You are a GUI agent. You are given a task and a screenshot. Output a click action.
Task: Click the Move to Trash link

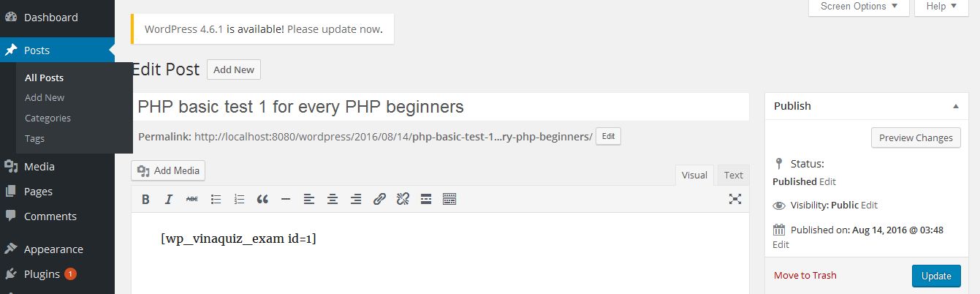805,275
